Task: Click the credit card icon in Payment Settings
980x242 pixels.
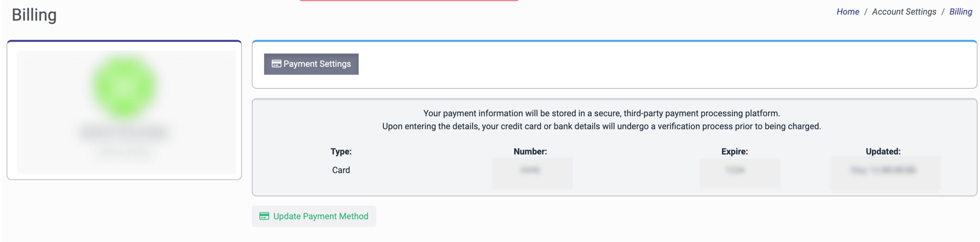Action: 276,64
